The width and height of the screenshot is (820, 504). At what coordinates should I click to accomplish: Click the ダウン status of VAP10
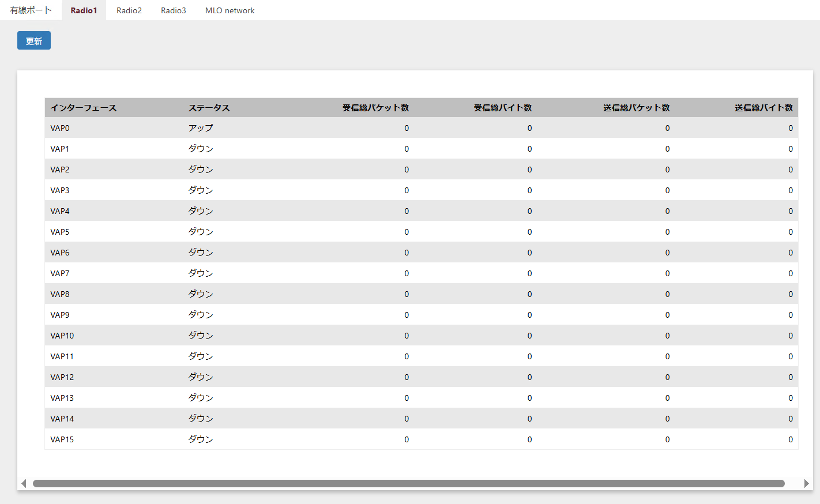[201, 336]
